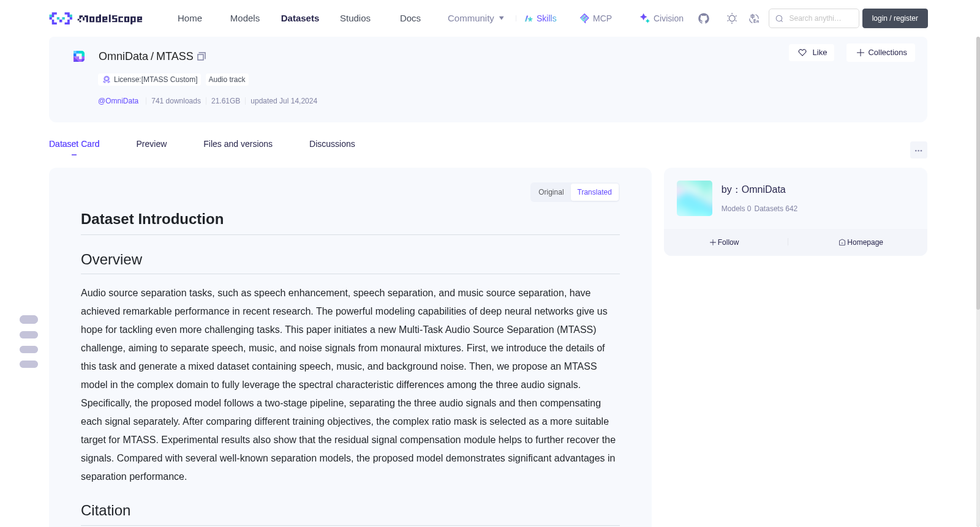Open the Models navigation item
The width and height of the screenshot is (980, 527).
coord(245,18)
